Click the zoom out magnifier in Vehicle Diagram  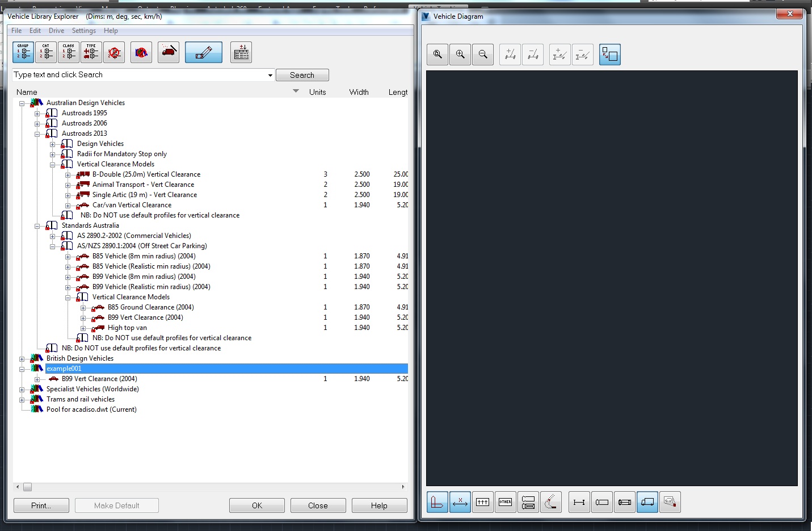pos(483,54)
